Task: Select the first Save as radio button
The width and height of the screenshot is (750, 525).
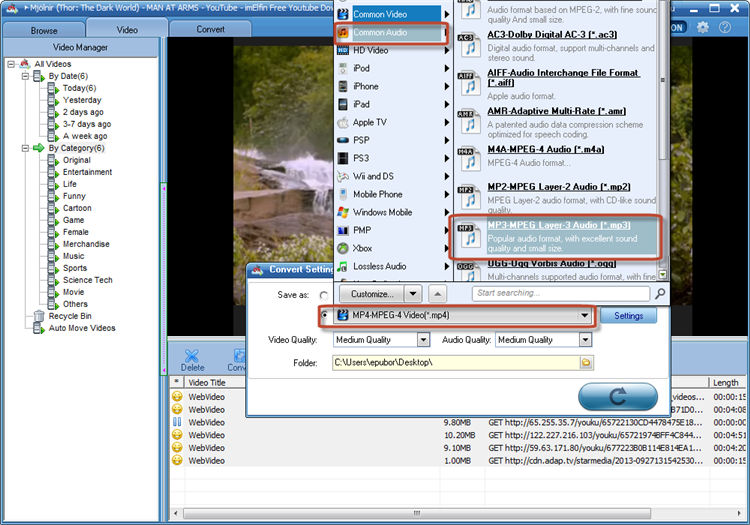Action: (324, 295)
